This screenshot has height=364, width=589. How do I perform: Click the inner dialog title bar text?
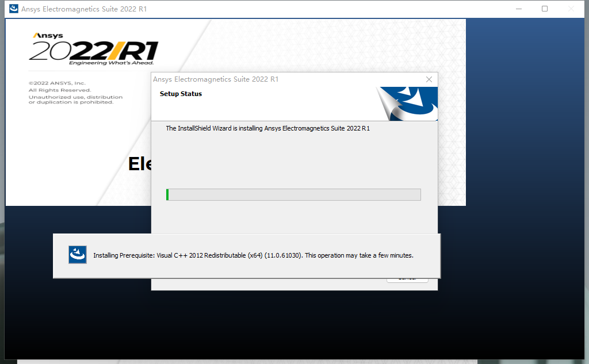(x=216, y=79)
